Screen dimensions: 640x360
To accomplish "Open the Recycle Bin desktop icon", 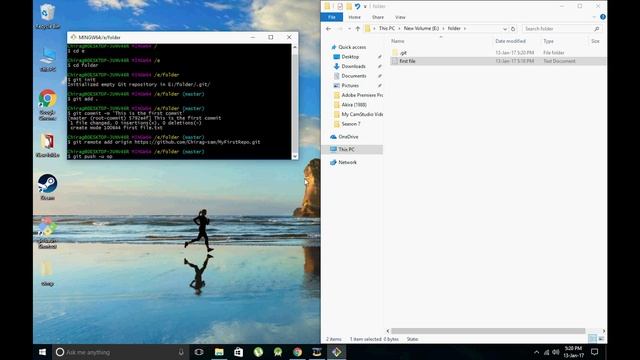I will coord(47,16).
